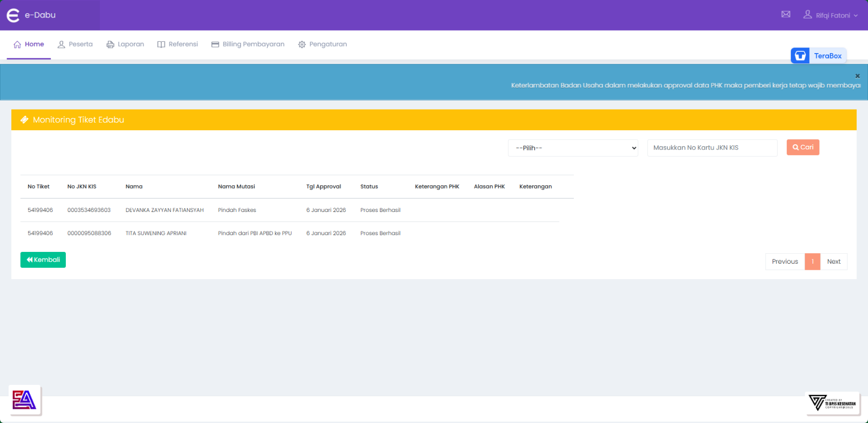Screen dimensions: 868x423
Task: Open the Peserta menu
Action: 75,44
